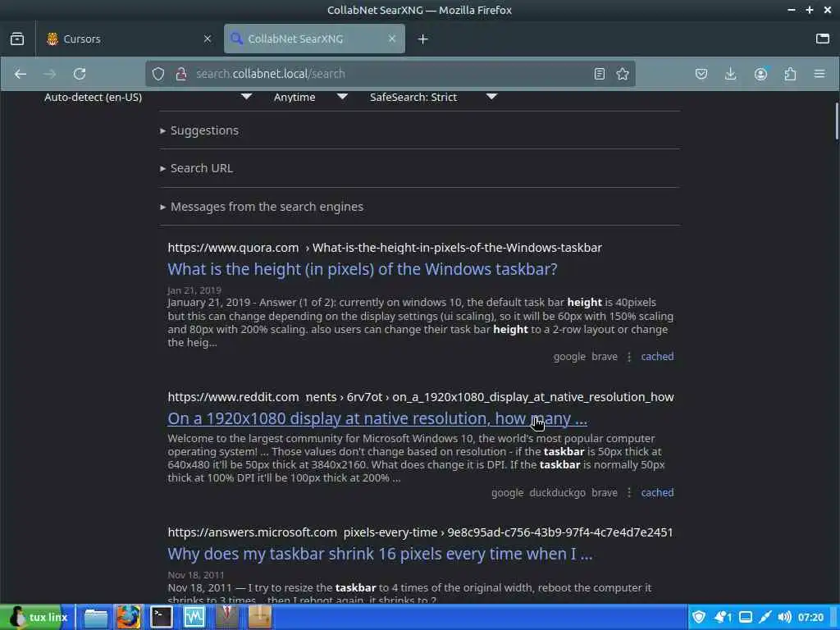Click the forward navigation arrow
This screenshot has width=840, height=630.
pyautogui.click(x=50, y=74)
